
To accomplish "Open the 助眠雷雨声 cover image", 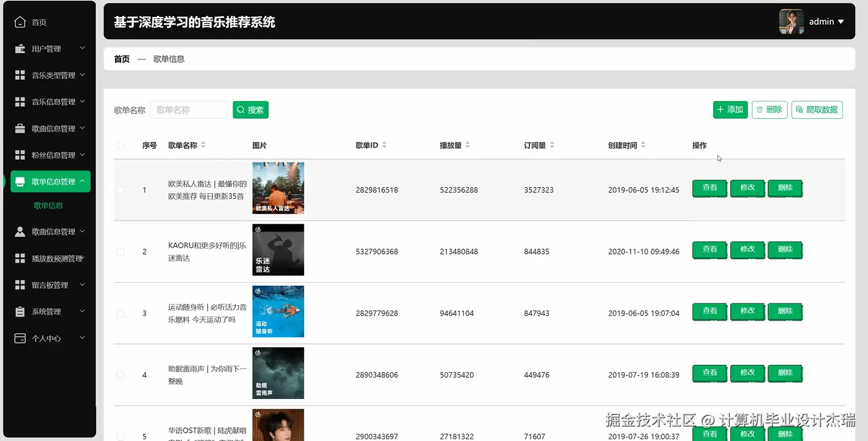I will 278,373.
